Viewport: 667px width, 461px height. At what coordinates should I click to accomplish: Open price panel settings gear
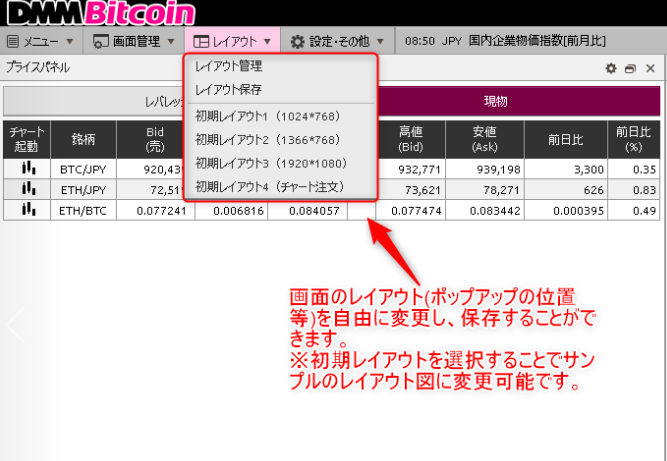click(x=611, y=68)
